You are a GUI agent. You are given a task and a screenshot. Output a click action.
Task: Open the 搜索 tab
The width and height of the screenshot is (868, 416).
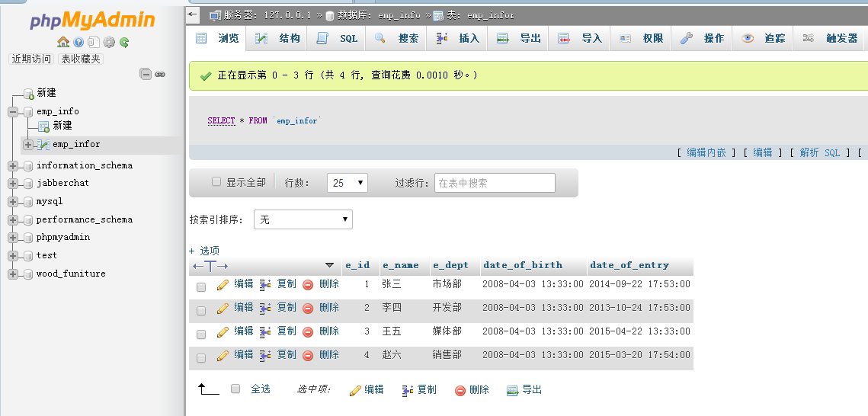pyautogui.click(x=396, y=38)
